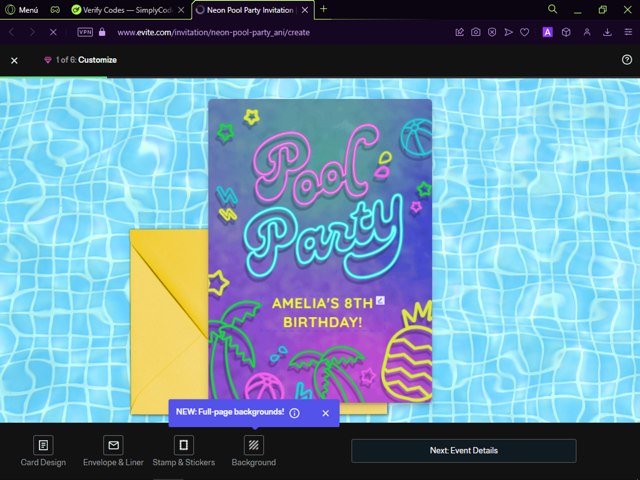
Task: Take a snapshot with camera icon
Action: [x=476, y=32]
